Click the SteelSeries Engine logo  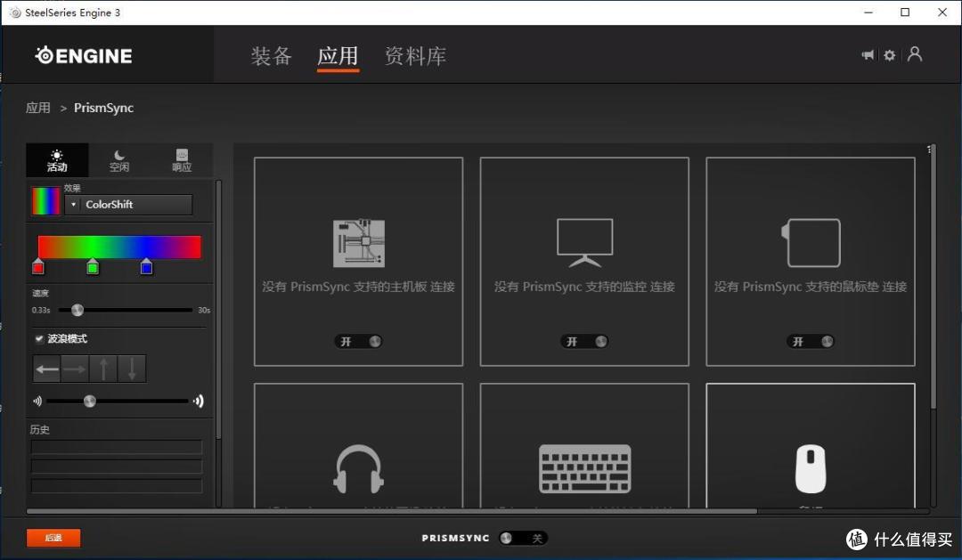84,56
